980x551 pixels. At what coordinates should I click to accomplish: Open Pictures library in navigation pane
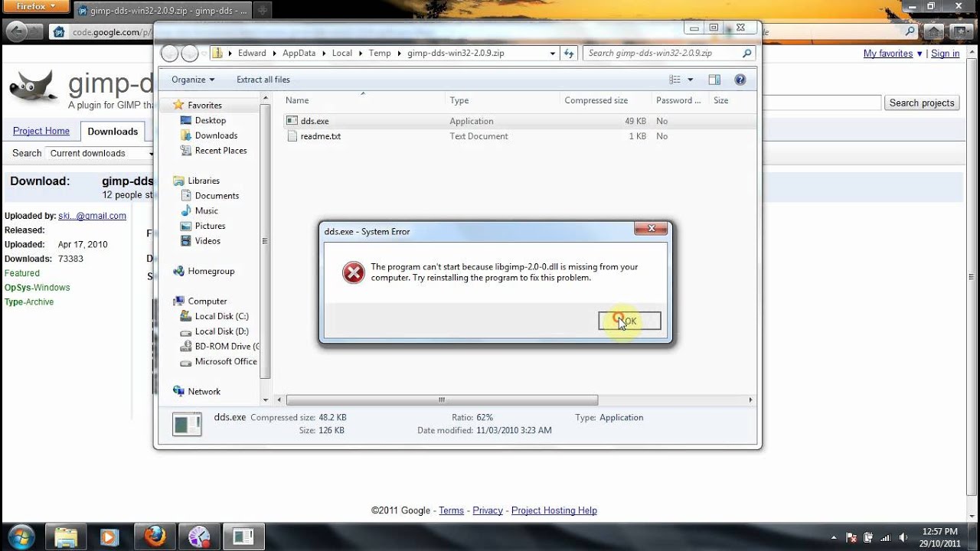210,226
